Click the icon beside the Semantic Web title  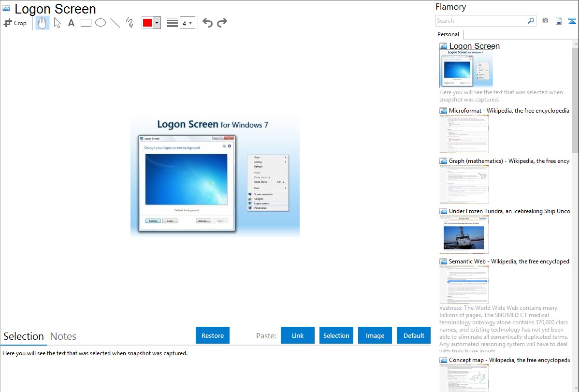[x=444, y=261]
